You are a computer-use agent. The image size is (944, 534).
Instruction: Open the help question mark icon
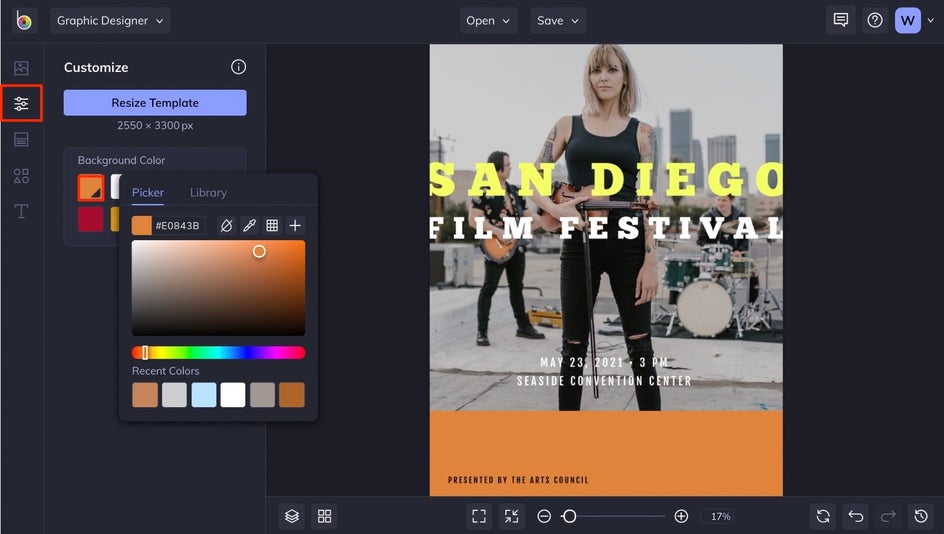[875, 20]
